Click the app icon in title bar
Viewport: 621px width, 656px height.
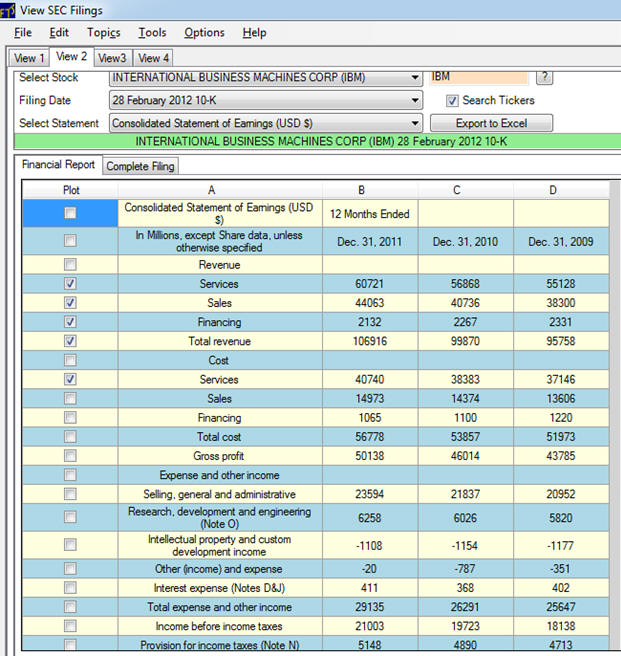coord(7,10)
